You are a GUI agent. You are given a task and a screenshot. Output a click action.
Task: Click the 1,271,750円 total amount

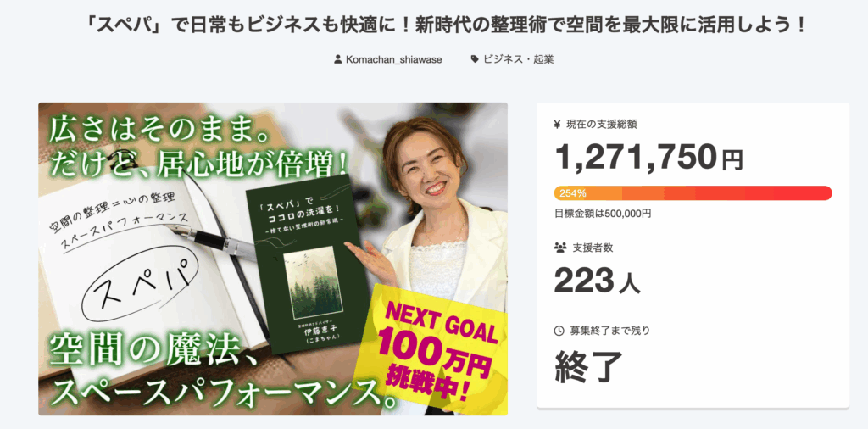[648, 157]
